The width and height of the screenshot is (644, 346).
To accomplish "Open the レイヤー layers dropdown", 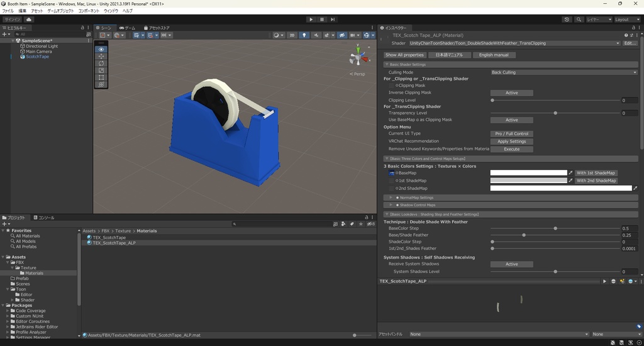I will pyautogui.click(x=599, y=20).
